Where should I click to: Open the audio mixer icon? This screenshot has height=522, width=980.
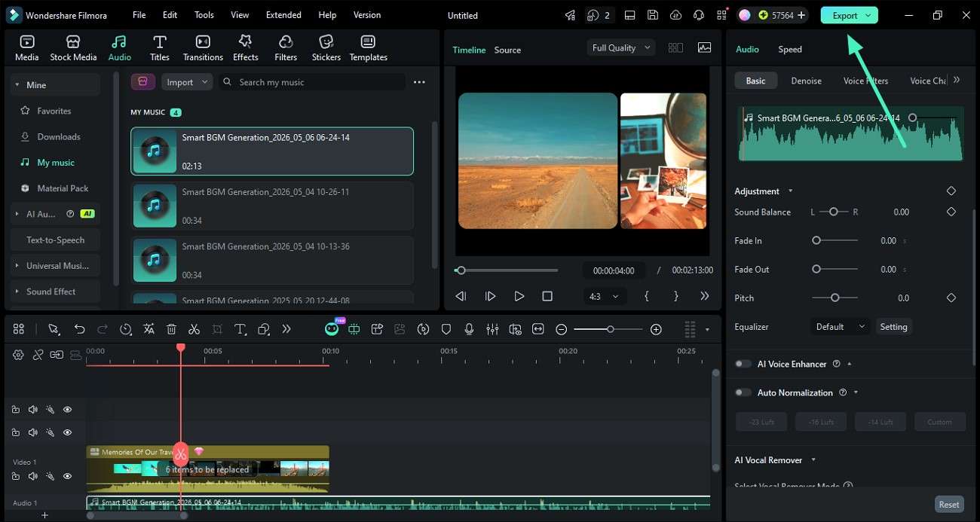(x=492, y=329)
